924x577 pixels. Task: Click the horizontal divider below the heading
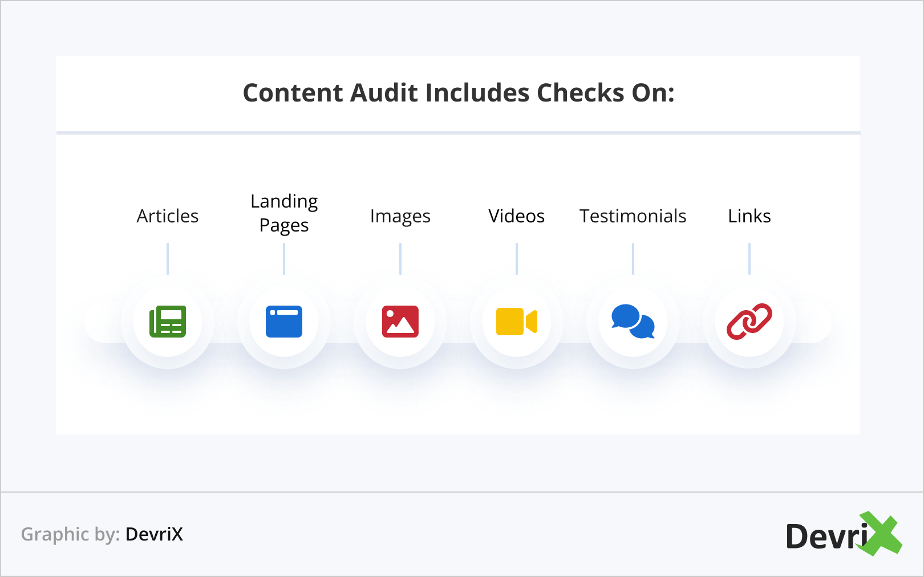click(459, 133)
